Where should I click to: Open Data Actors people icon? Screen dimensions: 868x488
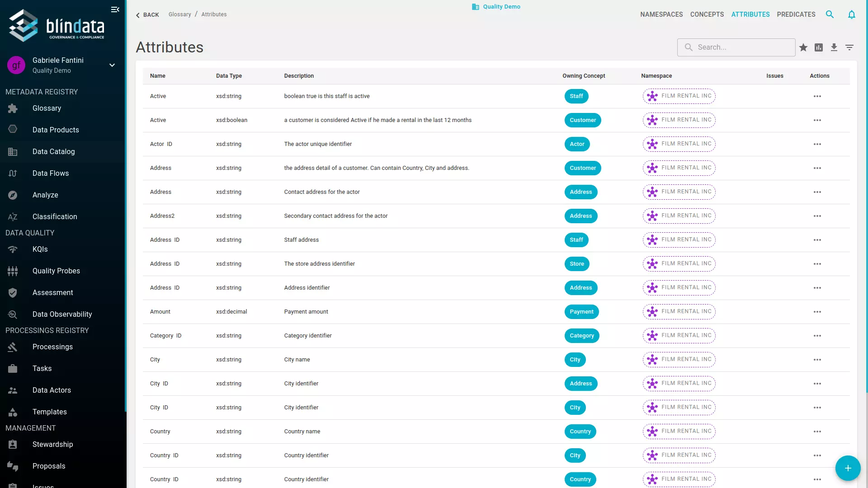[13, 390]
